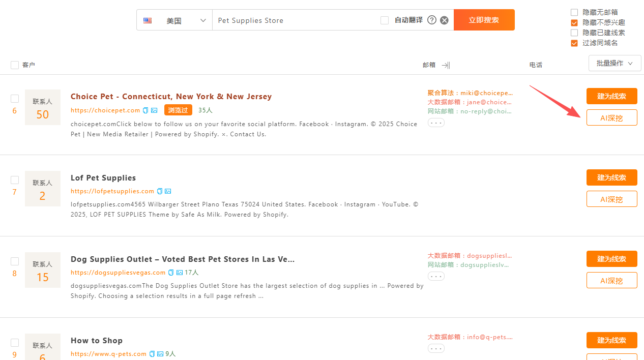Screen dimensions: 644x360
Task: Open the https://choicepet.com link
Action: point(105,110)
